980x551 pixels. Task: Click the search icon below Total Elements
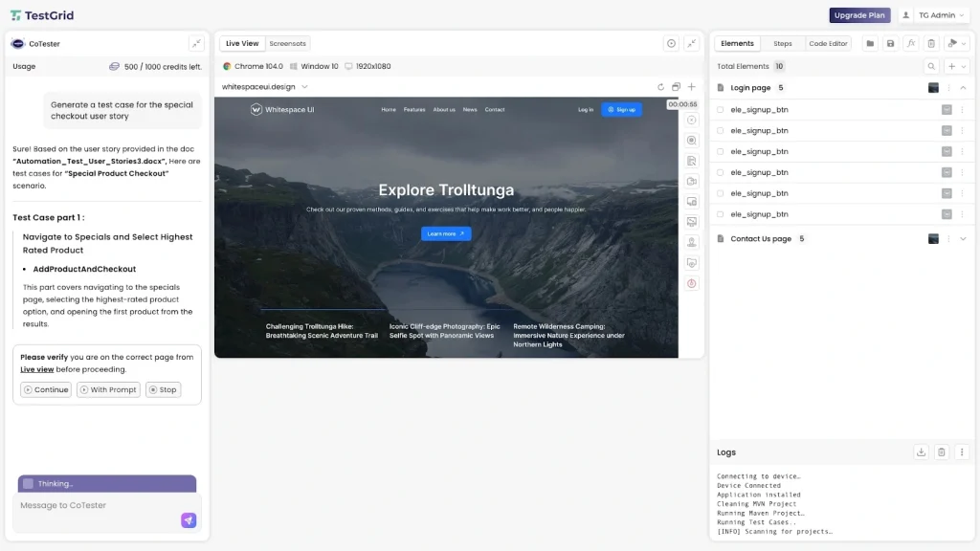click(x=931, y=66)
